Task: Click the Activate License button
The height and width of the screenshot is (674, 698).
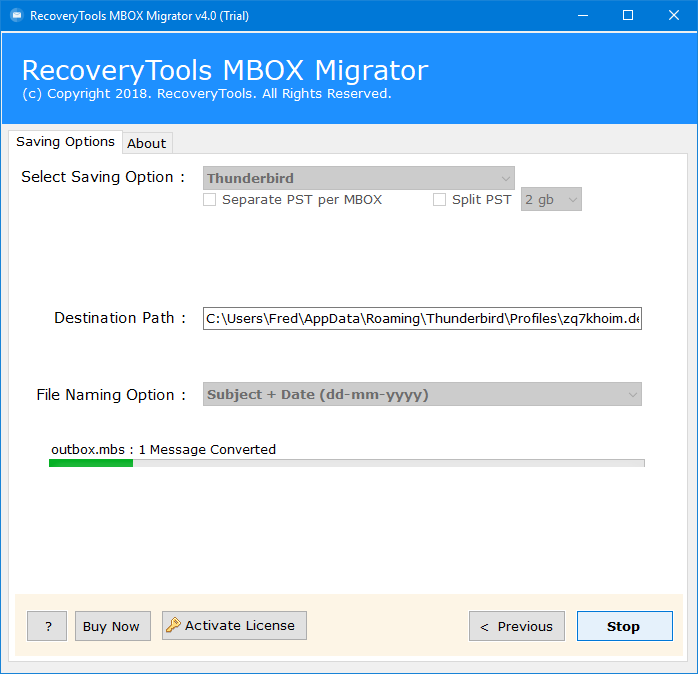Action: point(234,625)
